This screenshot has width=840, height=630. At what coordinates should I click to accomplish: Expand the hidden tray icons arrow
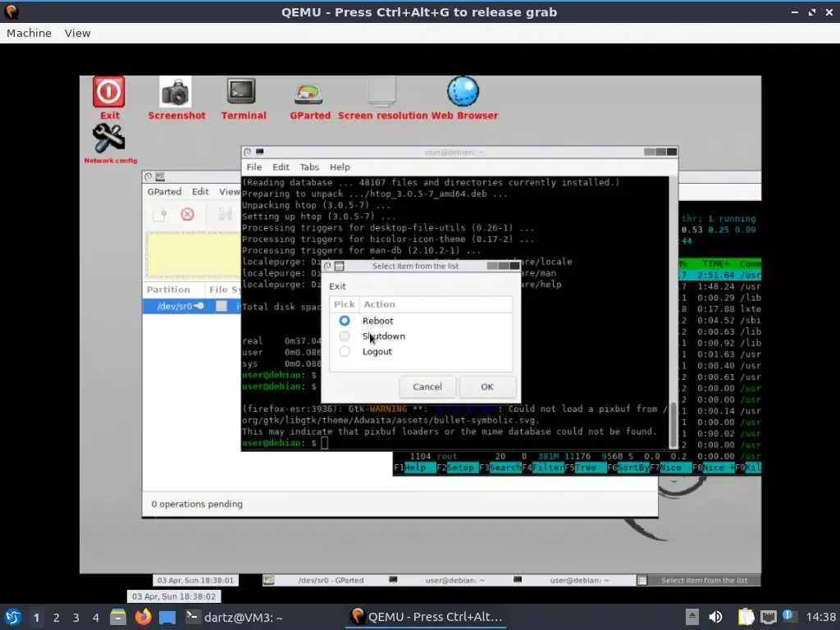pos(692,617)
